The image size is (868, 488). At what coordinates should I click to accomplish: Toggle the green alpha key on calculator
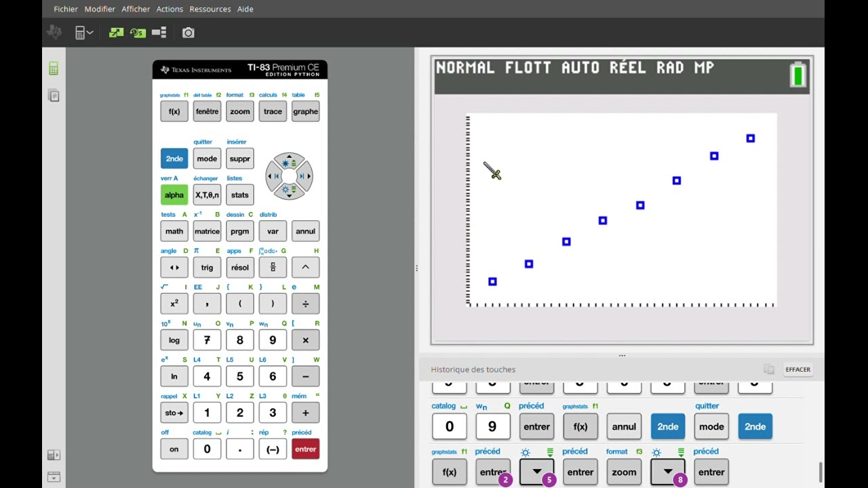[x=174, y=195]
